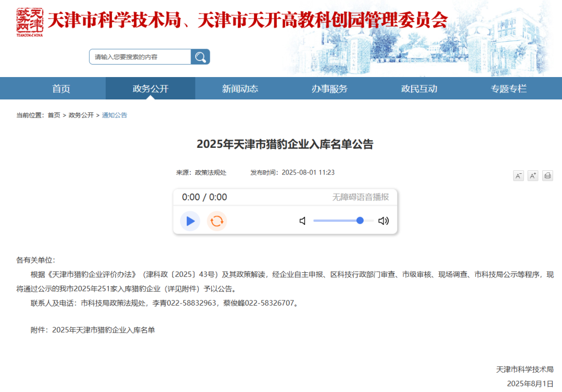
Task: Mute audio via the left speaker icon
Action: tap(302, 221)
